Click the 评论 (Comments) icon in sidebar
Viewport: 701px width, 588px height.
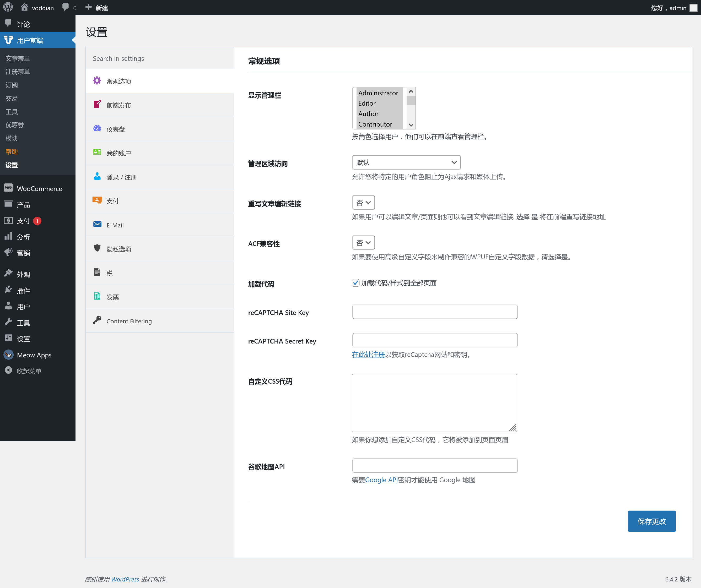(8, 23)
